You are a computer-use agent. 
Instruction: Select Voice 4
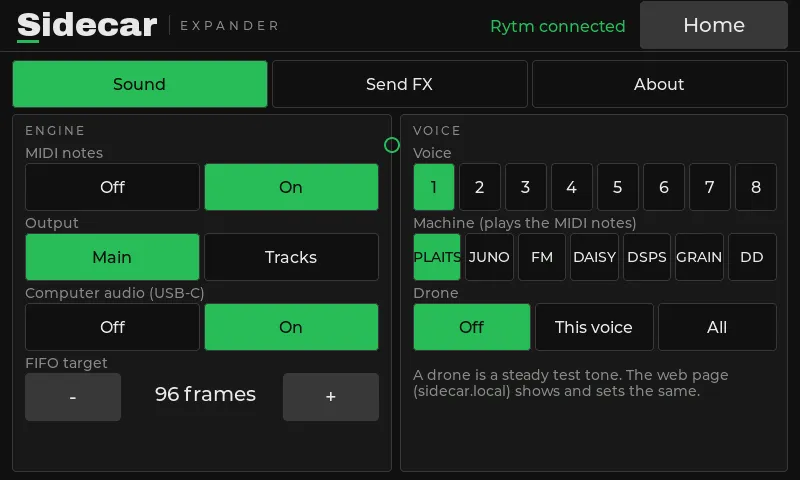pos(571,187)
